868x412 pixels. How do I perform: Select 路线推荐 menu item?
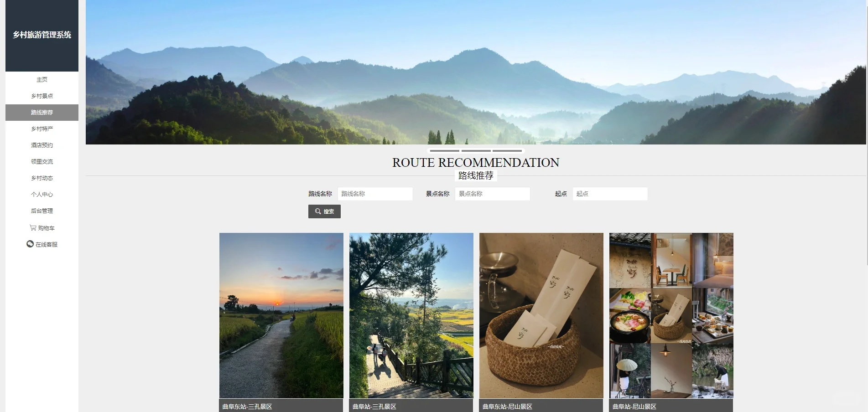42,113
